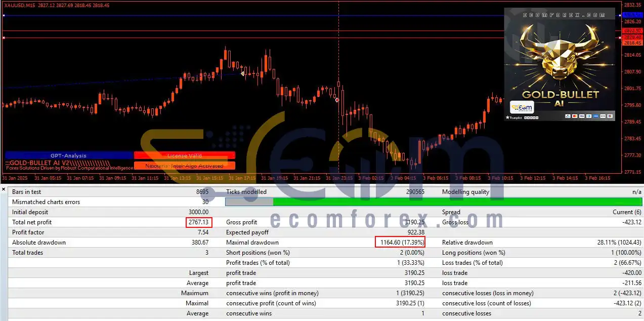Click the 3 Feb 02:15 time axis label

(x=371, y=178)
